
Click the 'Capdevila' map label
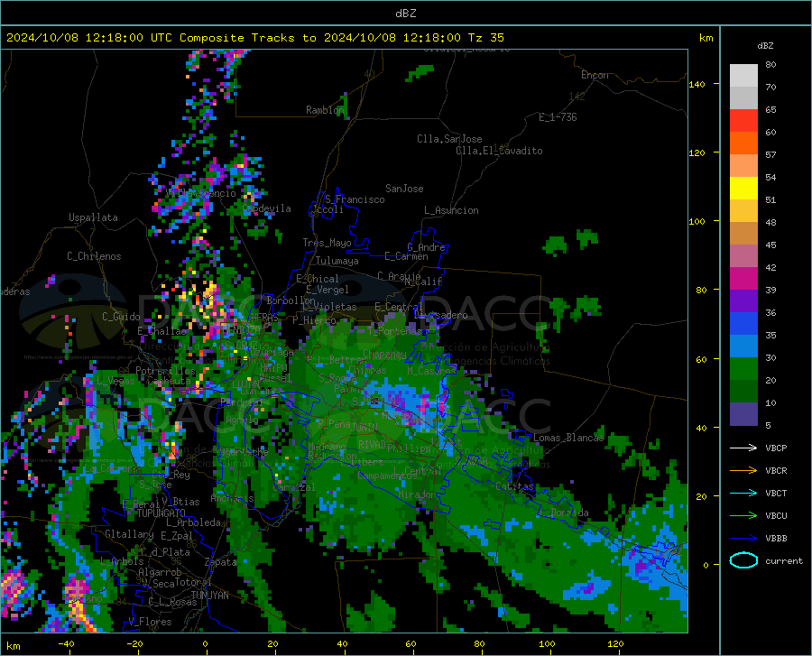[x=267, y=208]
